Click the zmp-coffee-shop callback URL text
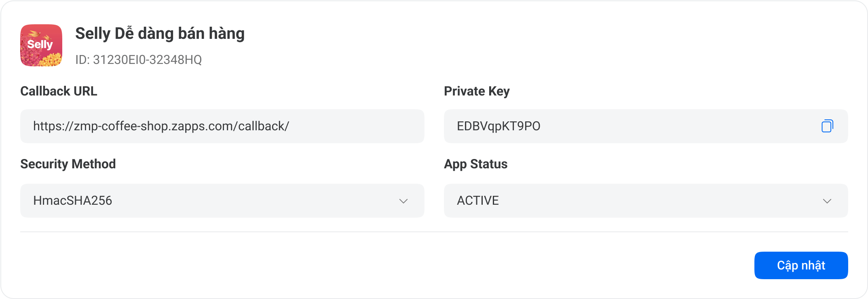This screenshot has width=868, height=299. (161, 126)
